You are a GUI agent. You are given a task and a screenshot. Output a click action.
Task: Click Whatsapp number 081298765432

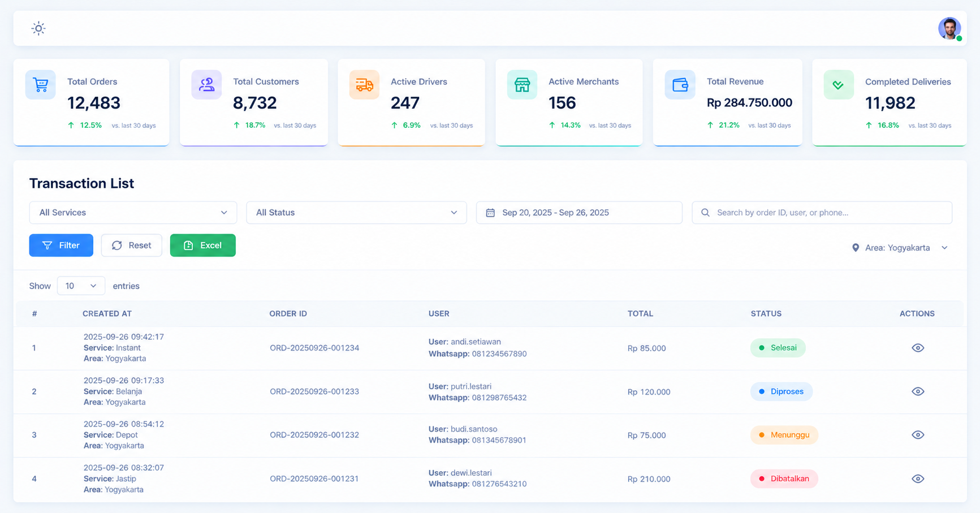click(x=499, y=398)
